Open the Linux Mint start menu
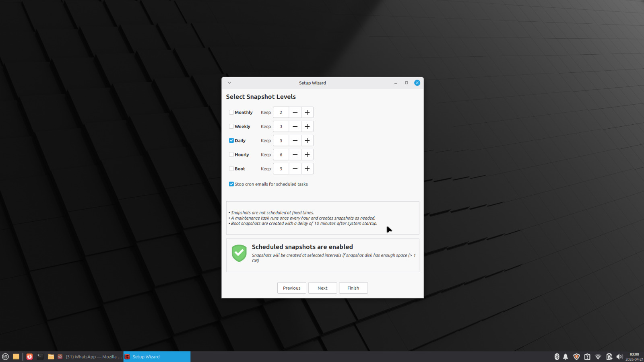Viewport: 644px width, 362px height. click(5, 357)
